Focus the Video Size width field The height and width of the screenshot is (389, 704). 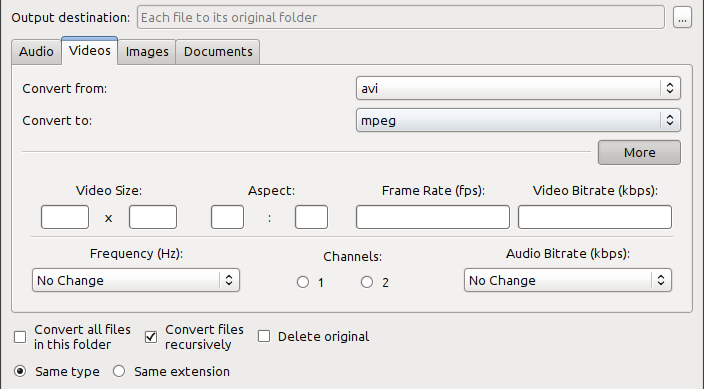[65, 217]
